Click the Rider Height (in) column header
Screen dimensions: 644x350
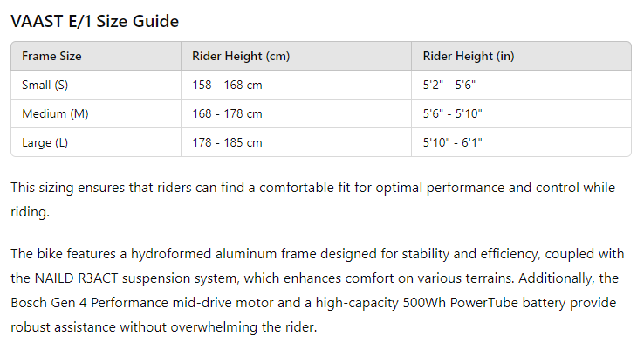469,57
